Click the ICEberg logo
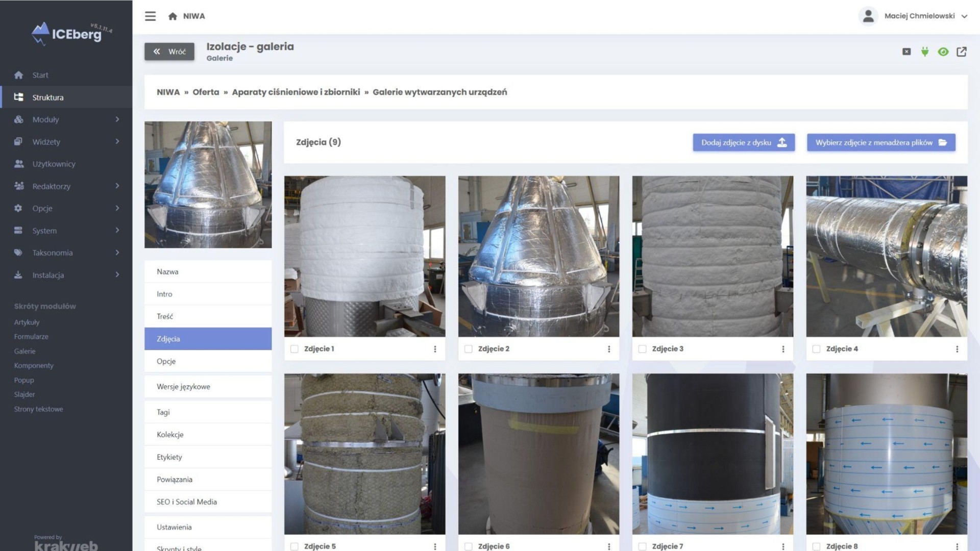Screen dimensions: 980x551 pos(71,34)
